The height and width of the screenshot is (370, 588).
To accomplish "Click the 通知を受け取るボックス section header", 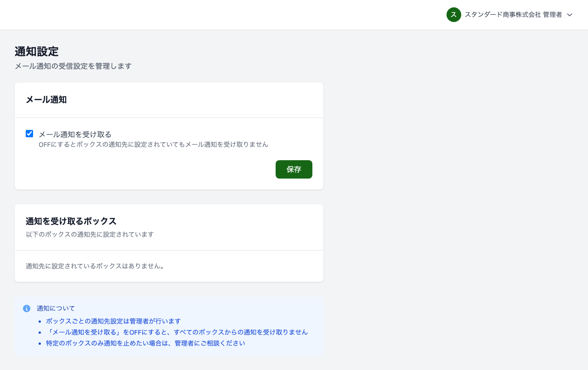I will pos(71,221).
